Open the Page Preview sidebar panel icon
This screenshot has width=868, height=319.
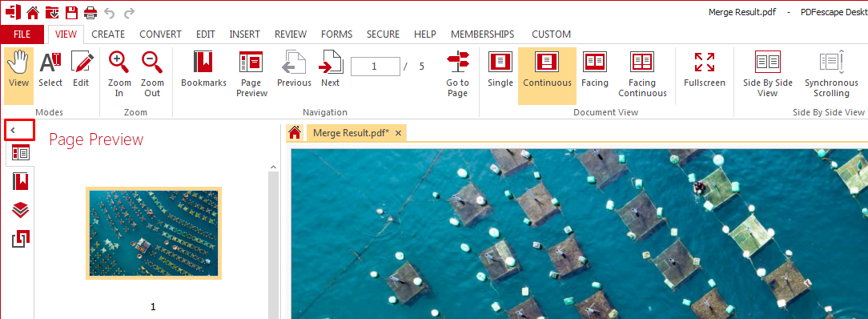point(21,153)
